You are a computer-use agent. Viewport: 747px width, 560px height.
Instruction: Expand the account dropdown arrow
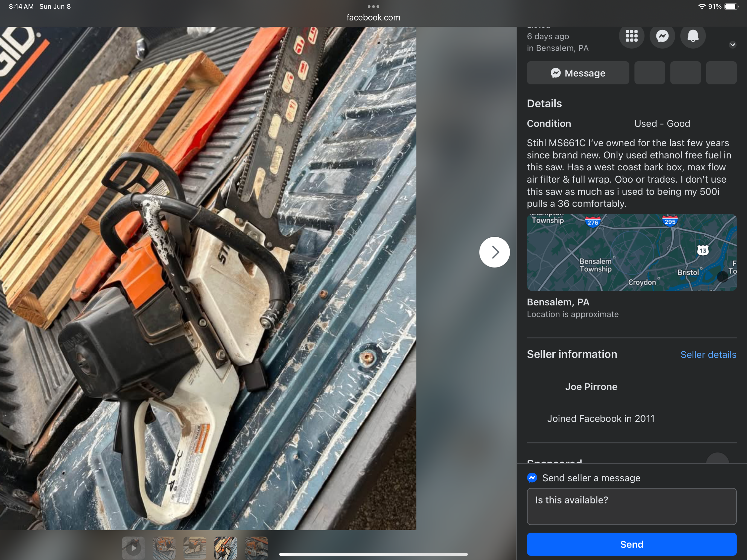click(x=733, y=45)
